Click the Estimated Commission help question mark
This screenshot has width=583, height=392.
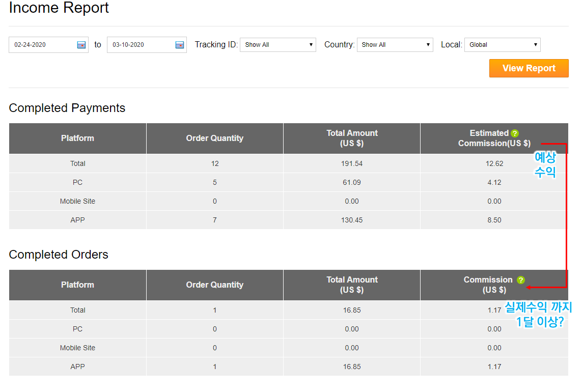[x=515, y=133]
